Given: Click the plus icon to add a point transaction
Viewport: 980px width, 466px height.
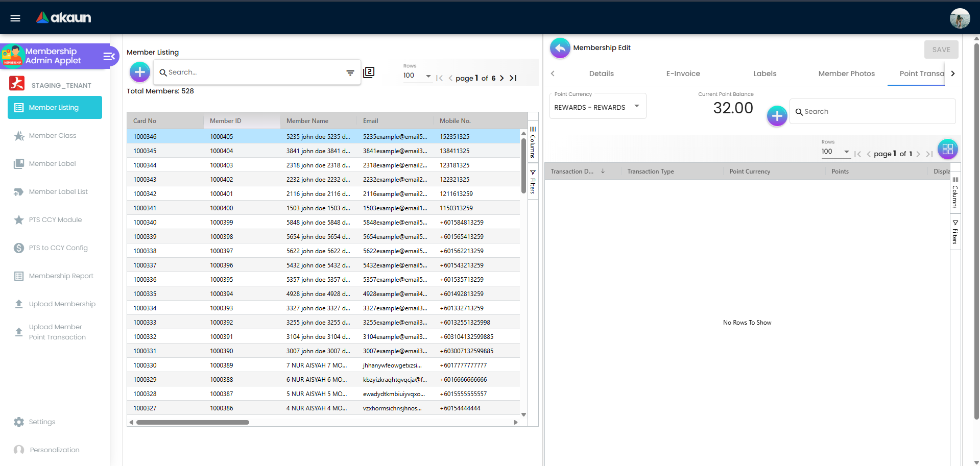Looking at the screenshot, I should [x=777, y=116].
